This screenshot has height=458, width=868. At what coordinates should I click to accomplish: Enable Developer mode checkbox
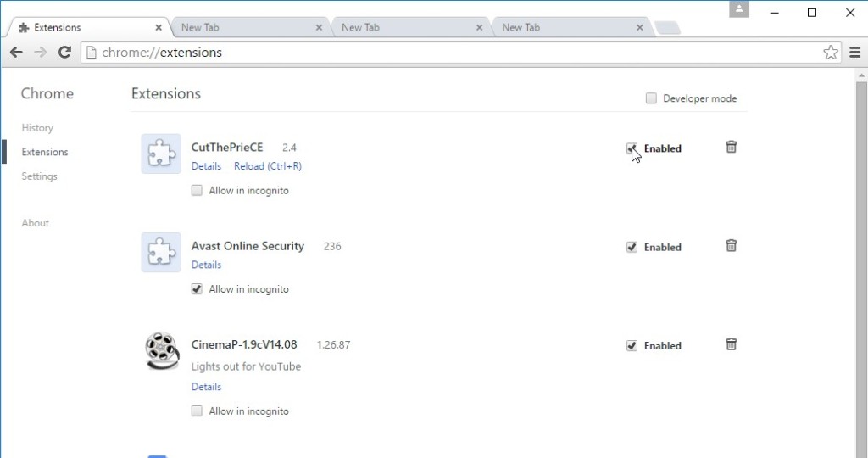coord(651,98)
